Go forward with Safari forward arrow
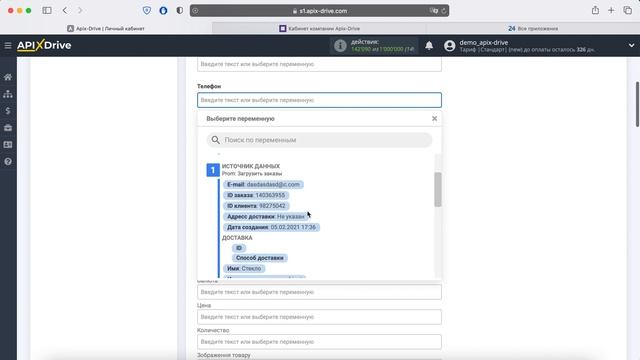Viewport: 640px width, 360px height. (x=80, y=11)
